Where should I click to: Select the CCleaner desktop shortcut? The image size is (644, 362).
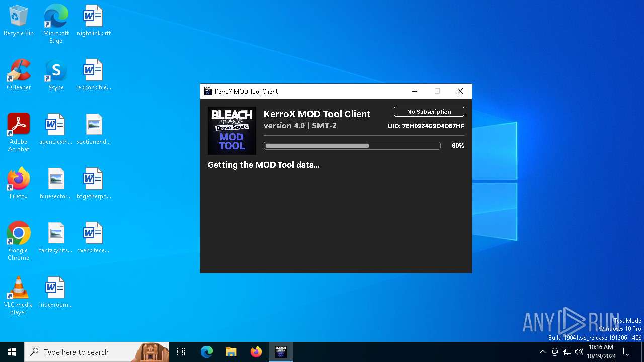pos(19,75)
